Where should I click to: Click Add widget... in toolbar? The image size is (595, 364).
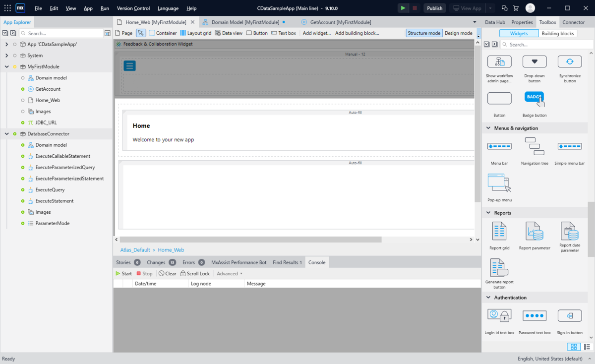coord(317,33)
